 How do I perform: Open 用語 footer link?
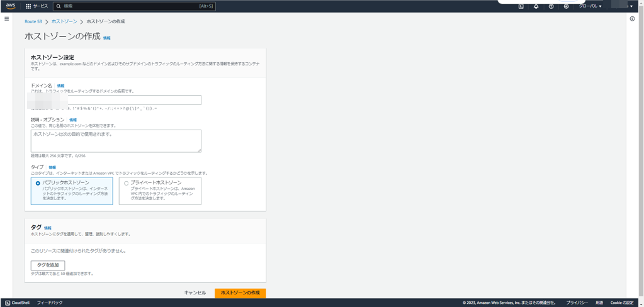600,303
